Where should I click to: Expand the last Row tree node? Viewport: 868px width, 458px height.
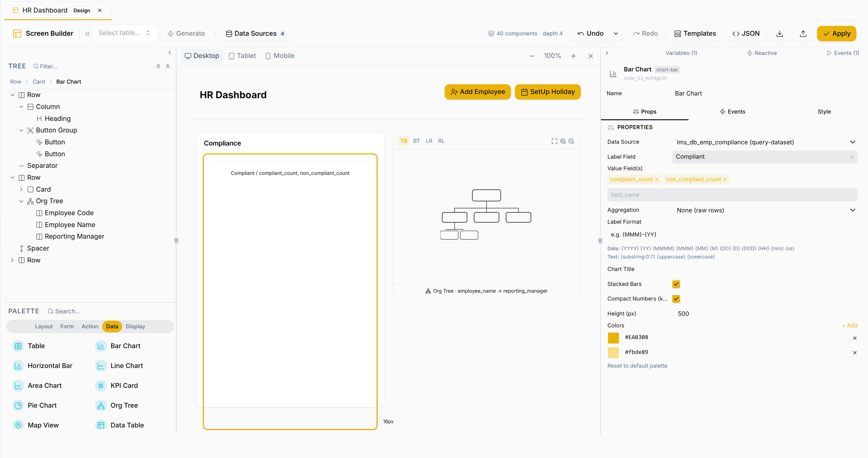(x=13, y=260)
